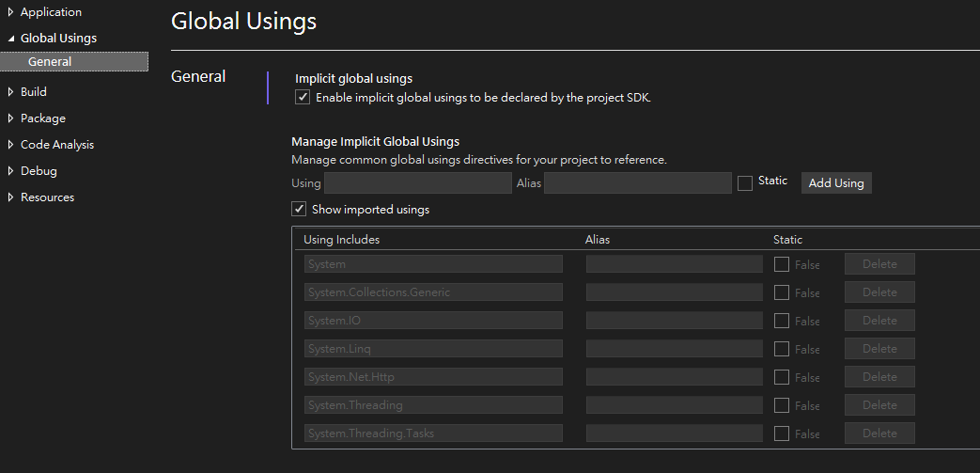Click the General heading in content pane
The width and height of the screenshot is (980, 473).
click(x=198, y=77)
